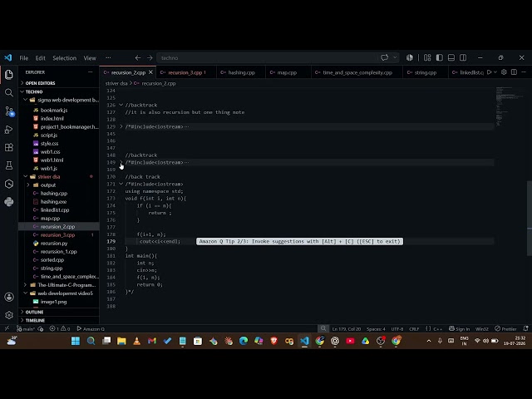
Task: Open the Explorer view in activity bar
Action: (9, 74)
